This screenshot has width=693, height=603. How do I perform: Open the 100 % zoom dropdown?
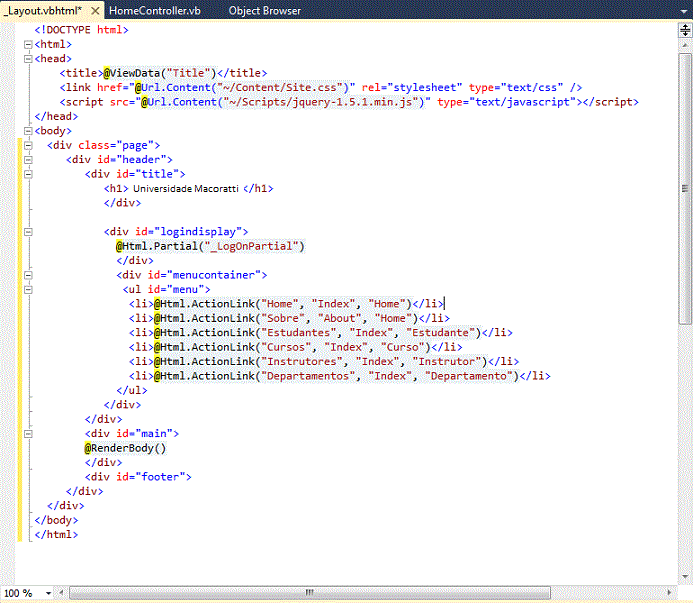pos(48,593)
